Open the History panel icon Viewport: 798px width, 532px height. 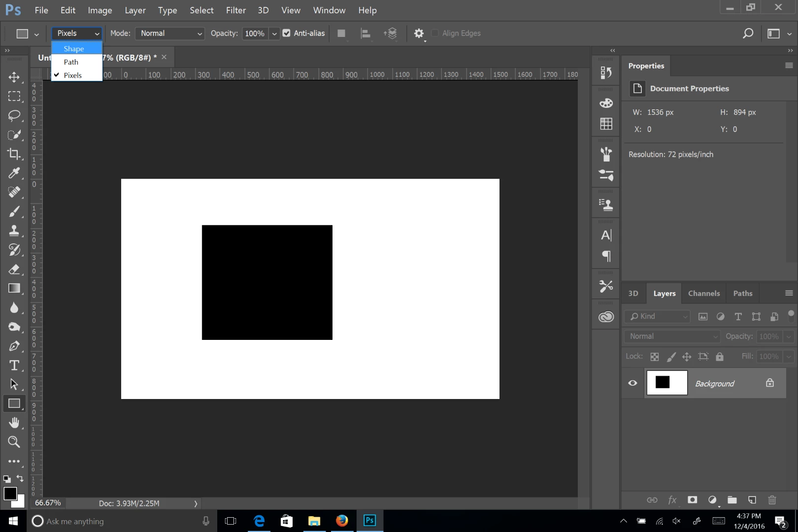[x=606, y=73]
